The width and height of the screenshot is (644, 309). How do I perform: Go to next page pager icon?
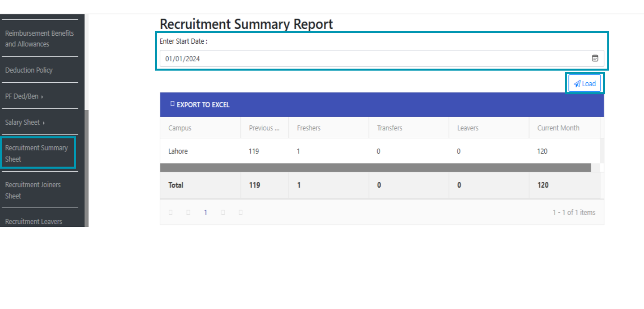pyautogui.click(x=223, y=212)
